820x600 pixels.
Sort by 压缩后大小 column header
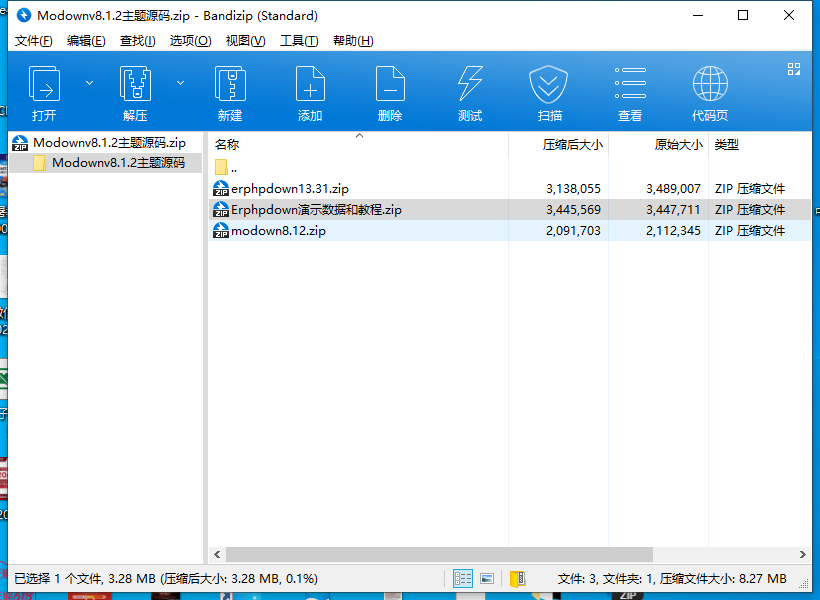point(559,144)
